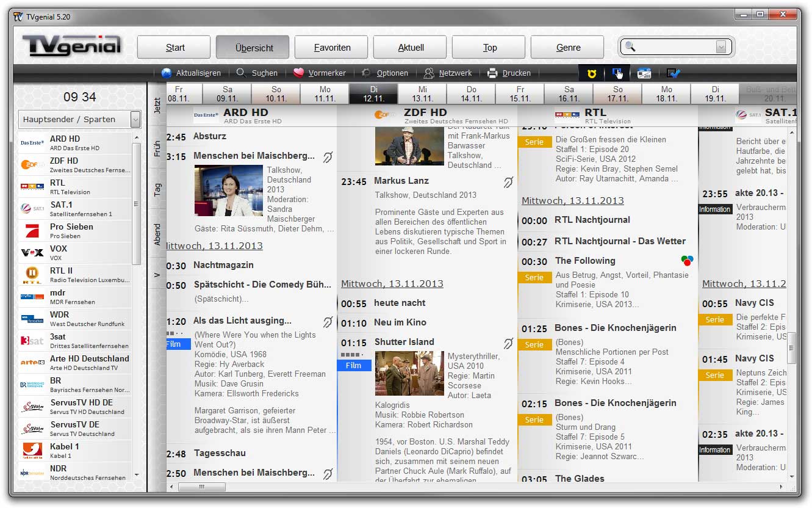Select the Sa 16.11. date tab
This screenshot has height=508, width=812.
pyautogui.click(x=567, y=93)
